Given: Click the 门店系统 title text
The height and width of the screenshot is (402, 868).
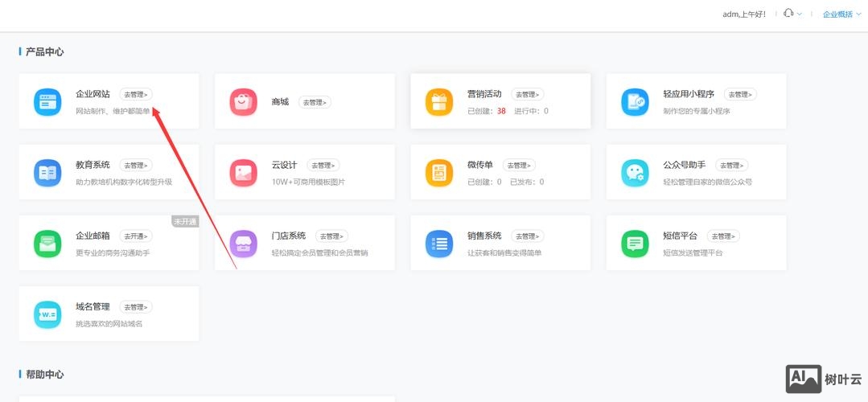Looking at the screenshot, I should [x=289, y=236].
